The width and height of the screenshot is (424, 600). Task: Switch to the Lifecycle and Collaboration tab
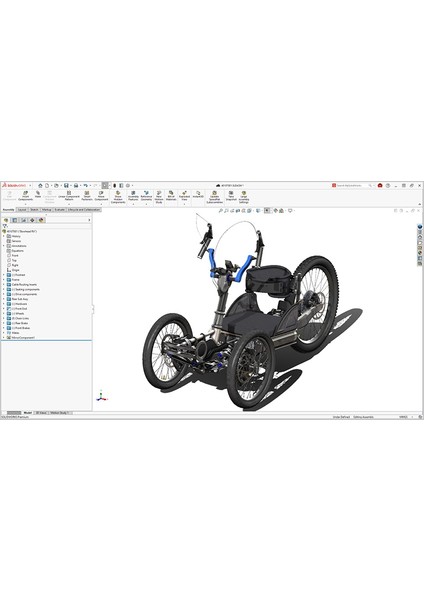[84, 210]
